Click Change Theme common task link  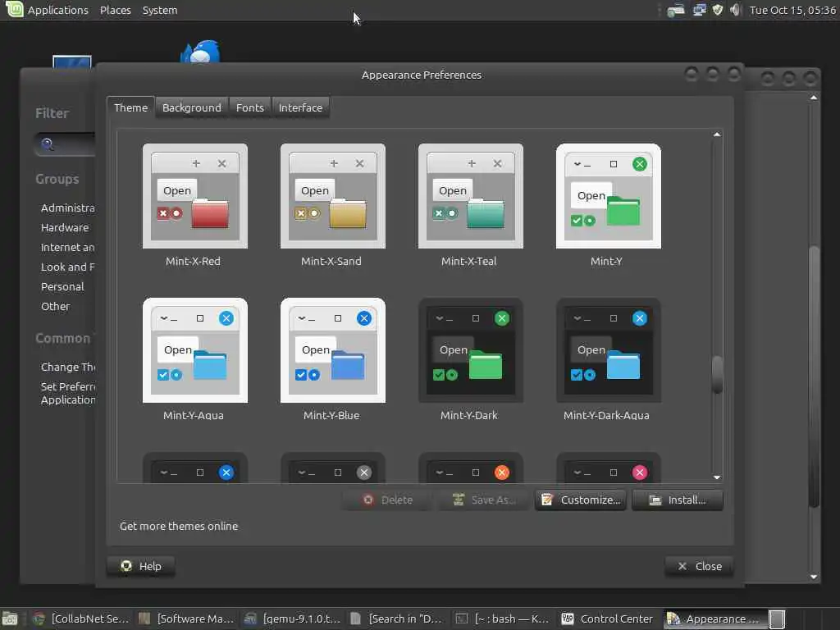click(68, 367)
